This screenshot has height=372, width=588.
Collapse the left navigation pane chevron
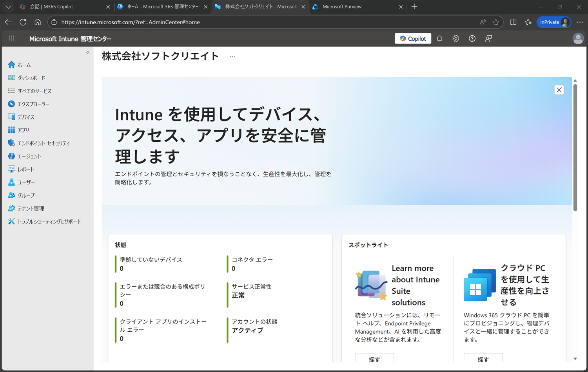[88, 52]
